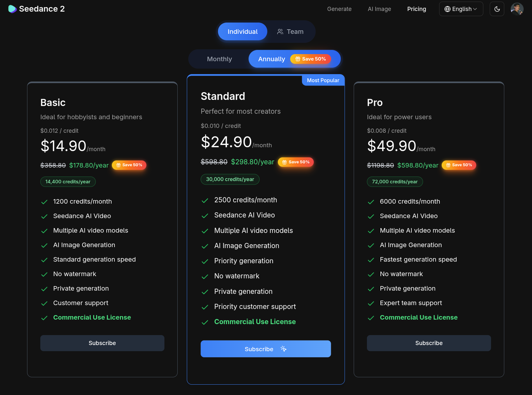
Task: Click the sparkle icon on Standard's Subscribe button
Action: coord(283,349)
